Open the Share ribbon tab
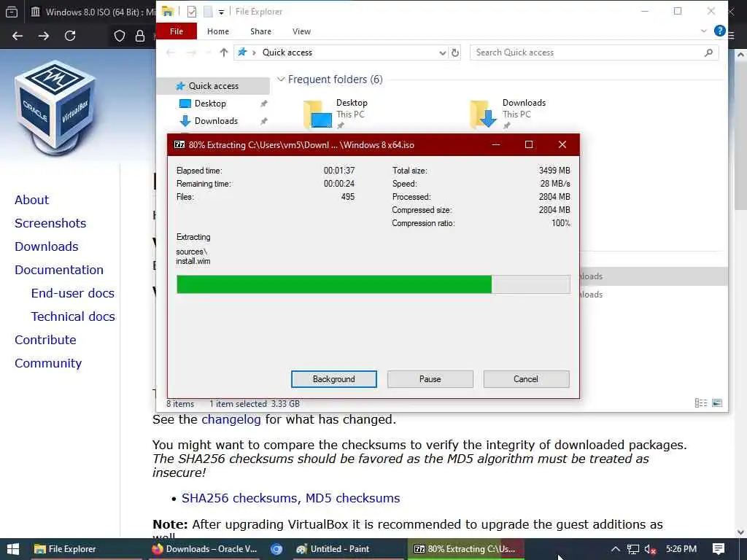The width and height of the screenshot is (747, 560). coord(260,31)
